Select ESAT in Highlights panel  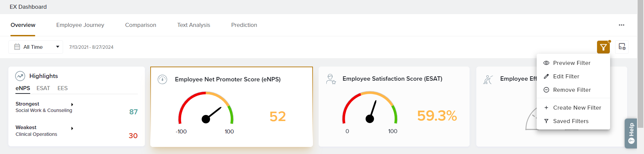[43, 88]
